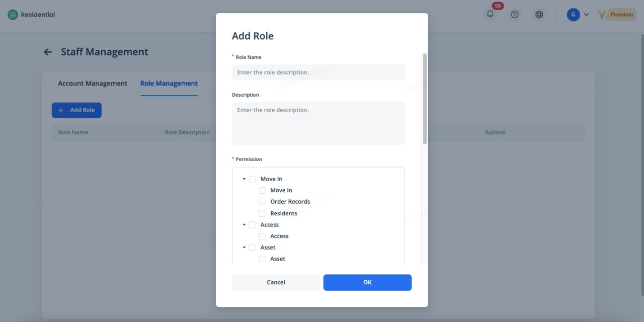The image size is (644, 322).
Task: Select the Role Management tab
Action: tap(169, 84)
